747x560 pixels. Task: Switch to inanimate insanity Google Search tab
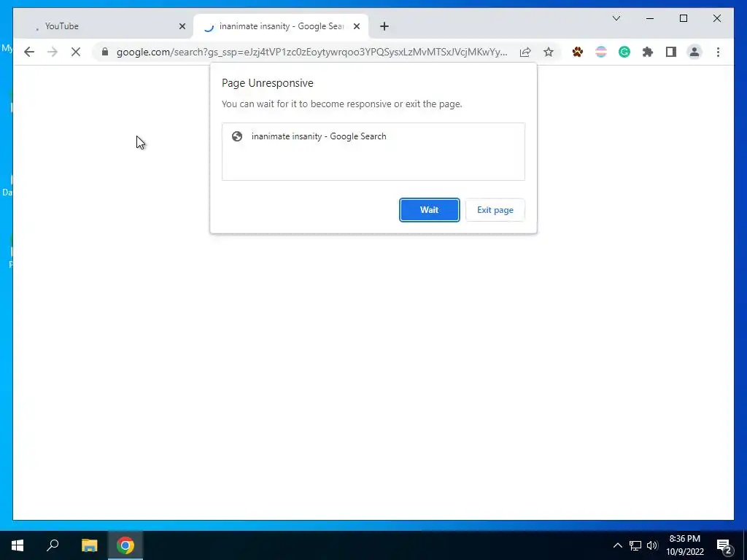pos(281,26)
